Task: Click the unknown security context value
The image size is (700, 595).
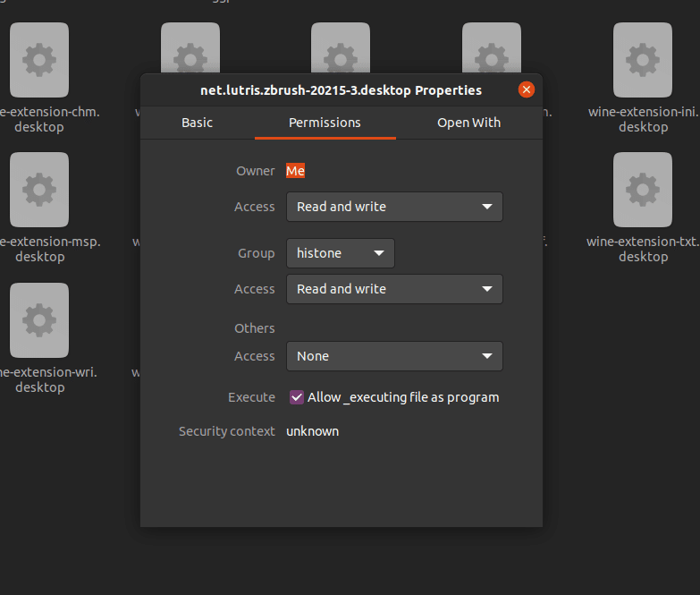Action: coord(313,431)
